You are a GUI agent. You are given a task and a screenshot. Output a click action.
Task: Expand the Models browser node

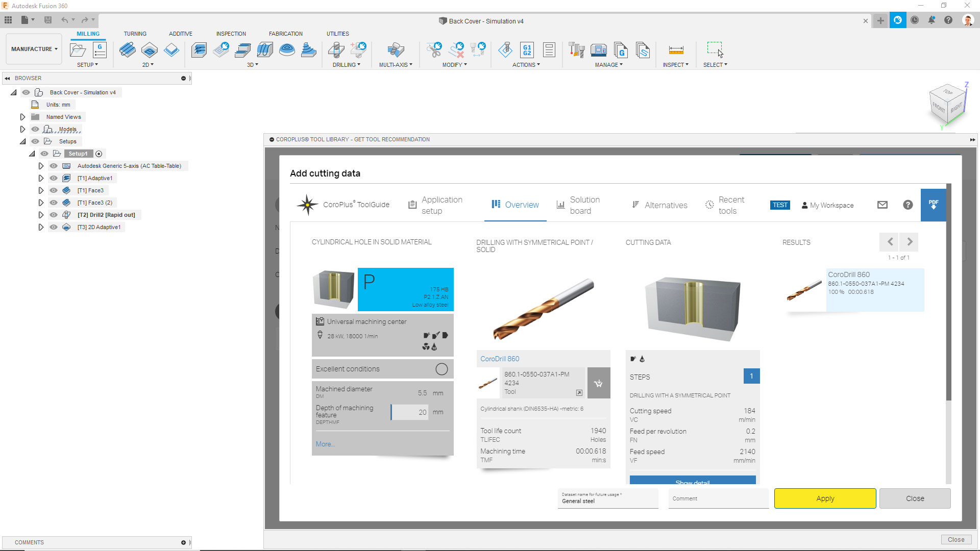[22, 129]
